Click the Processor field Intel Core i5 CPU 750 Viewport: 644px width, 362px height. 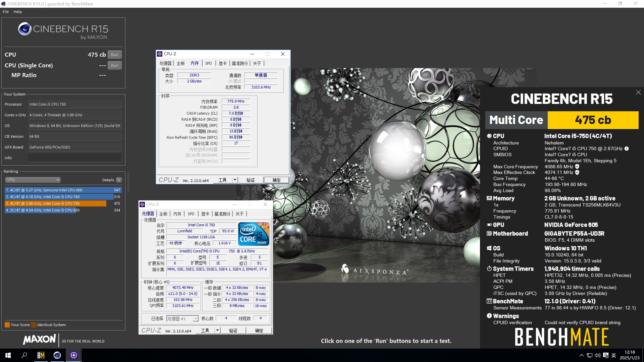(74, 104)
